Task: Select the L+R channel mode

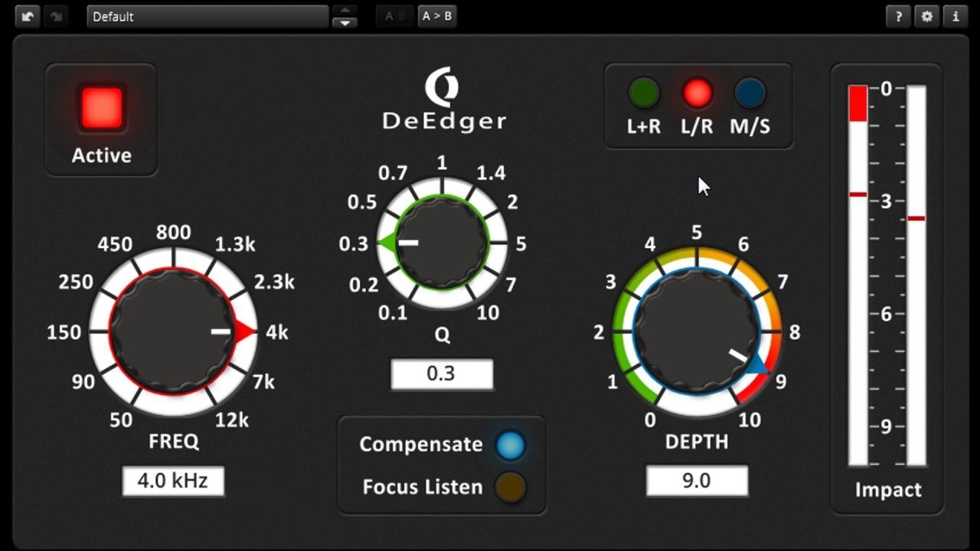Action: pyautogui.click(x=644, y=93)
